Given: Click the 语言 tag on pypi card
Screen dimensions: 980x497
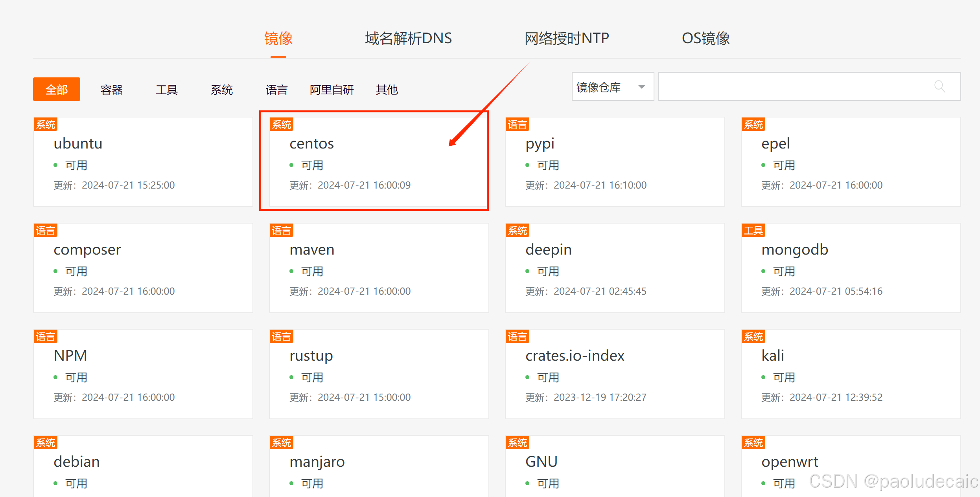Looking at the screenshot, I should click(x=518, y=125).
